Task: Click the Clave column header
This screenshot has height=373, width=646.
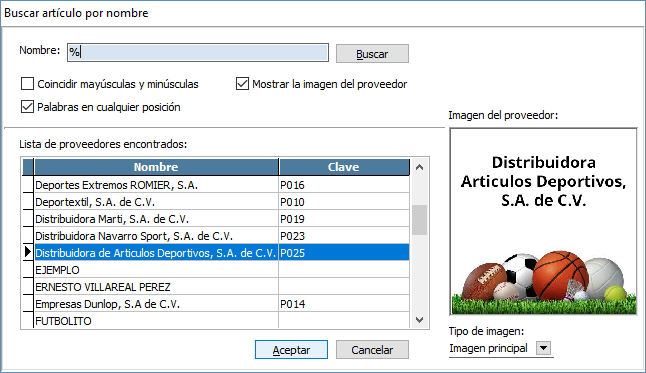Action: tap(344, 167)
